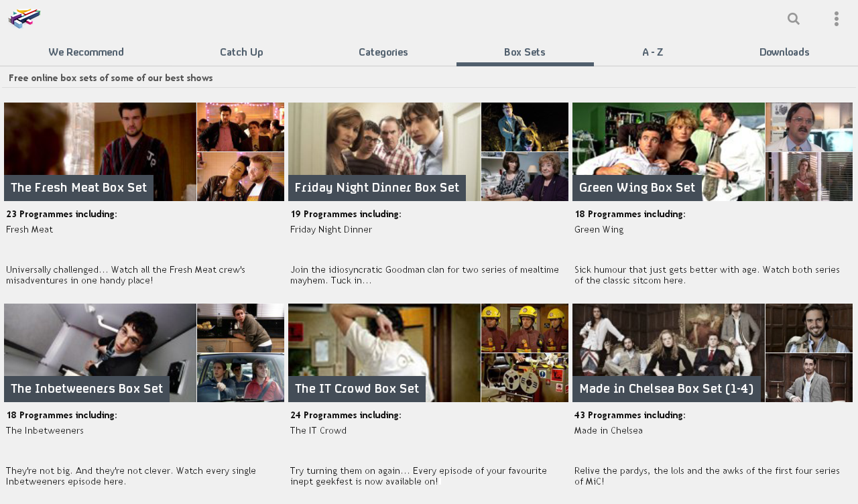Viewport: 858px width, 504px height.
Task: Click the Channel 4 logo icon
Action: tap(24, 19)
